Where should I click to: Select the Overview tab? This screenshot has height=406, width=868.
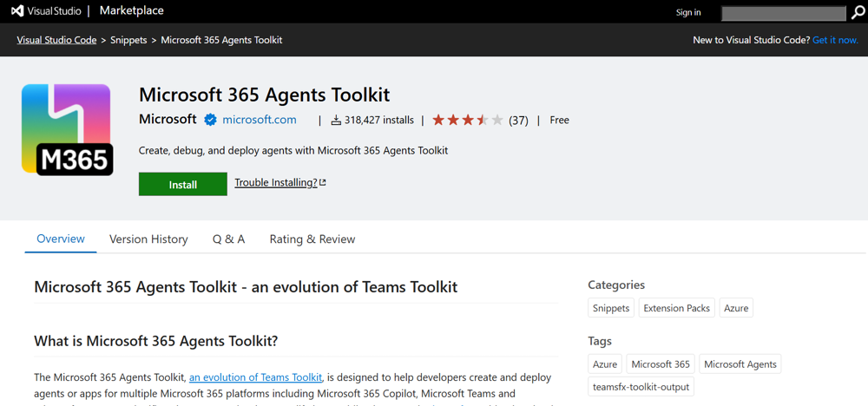pyautogui.click(x=61, y=239)
